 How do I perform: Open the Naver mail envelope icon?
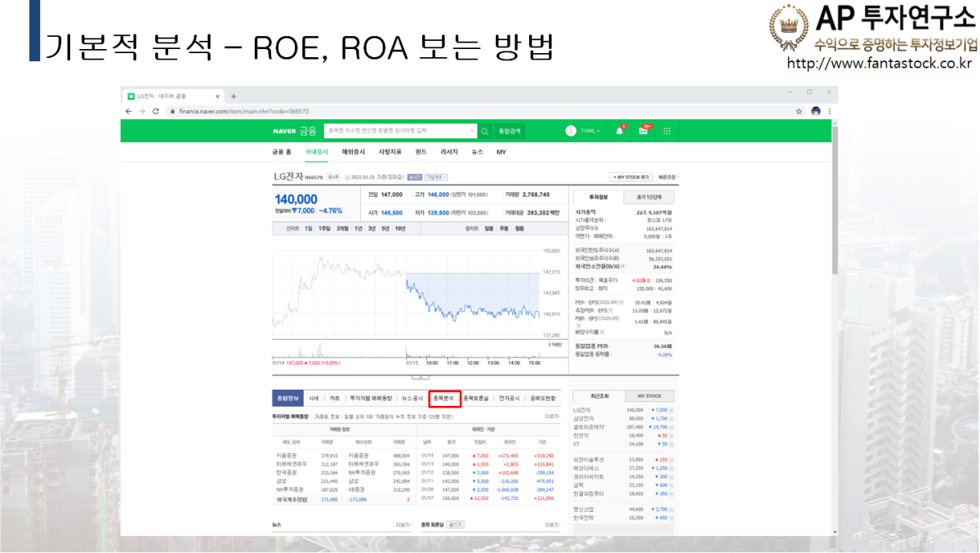(x=644, y=131)
